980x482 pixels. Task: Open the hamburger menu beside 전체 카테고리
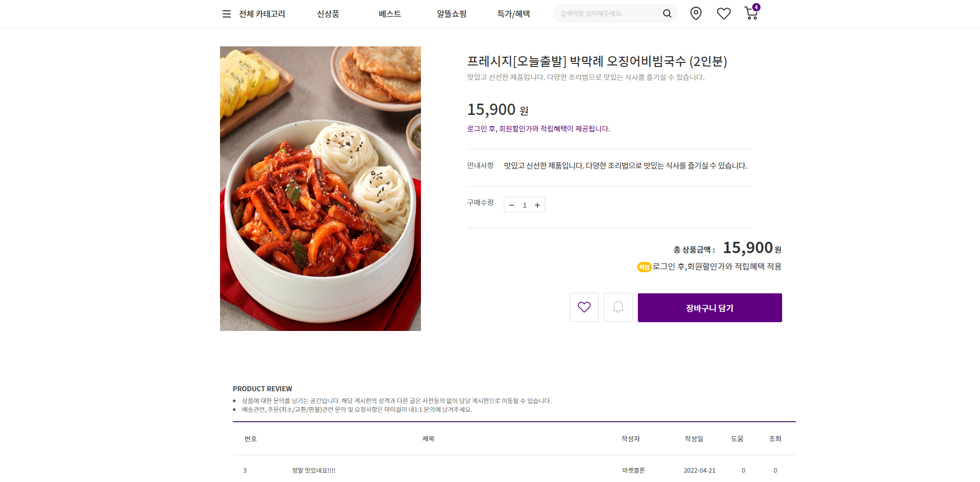click(226, 14)
